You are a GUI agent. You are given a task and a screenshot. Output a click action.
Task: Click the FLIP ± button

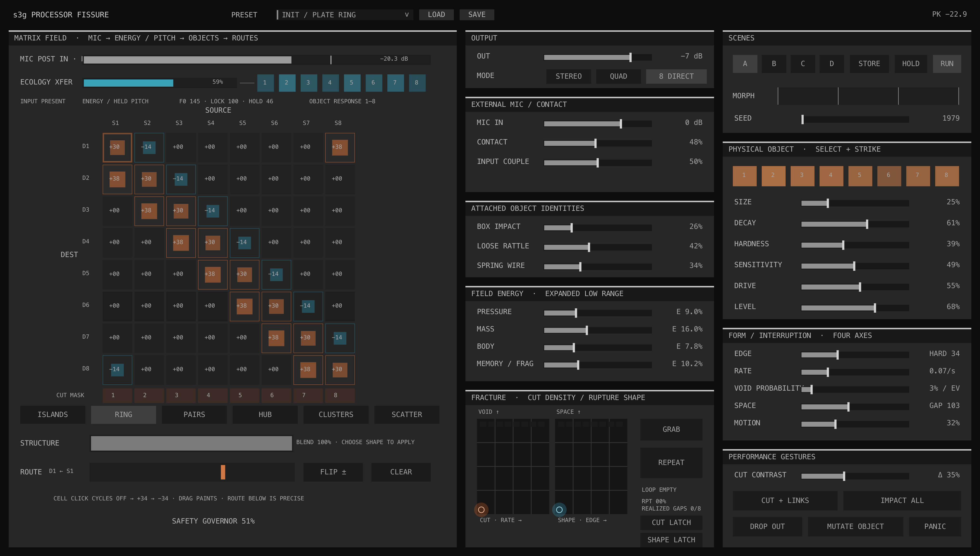click(x=333, y=472)
